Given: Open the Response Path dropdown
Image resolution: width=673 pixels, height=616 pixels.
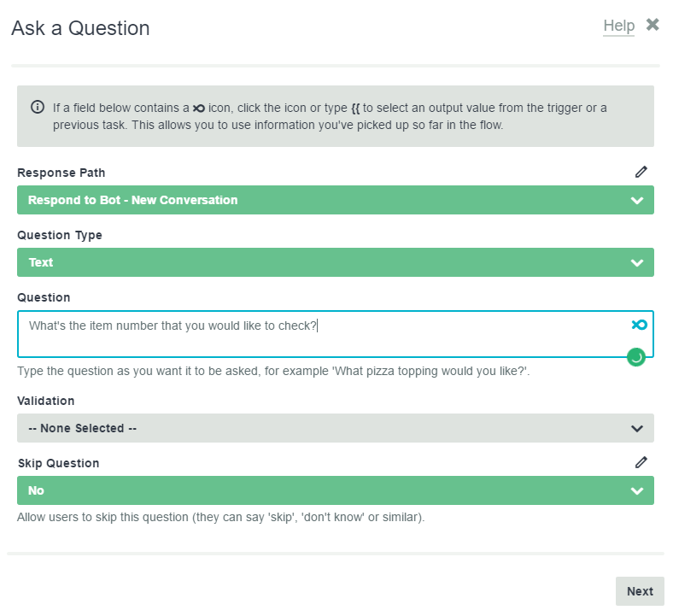Looking at the screenshot, I should (335, 200).
